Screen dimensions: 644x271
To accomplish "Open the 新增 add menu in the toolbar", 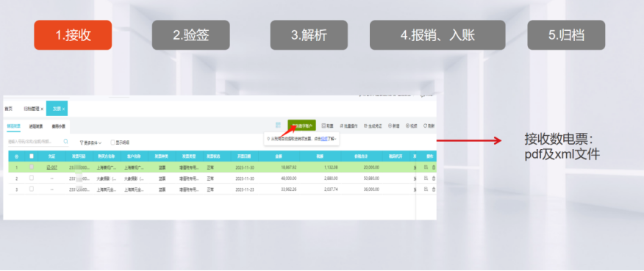I will [394, 126].
